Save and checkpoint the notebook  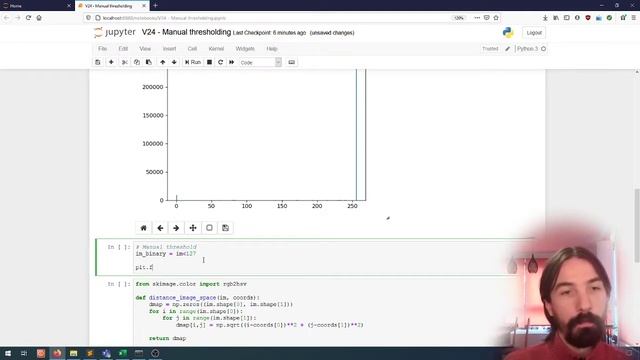click(98, 62)
